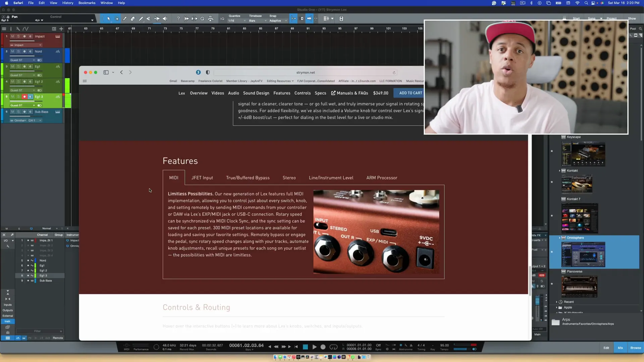This screenshot has height=362, width=644.
Task: Click the stop button in transport
Action: click(305, 347)
